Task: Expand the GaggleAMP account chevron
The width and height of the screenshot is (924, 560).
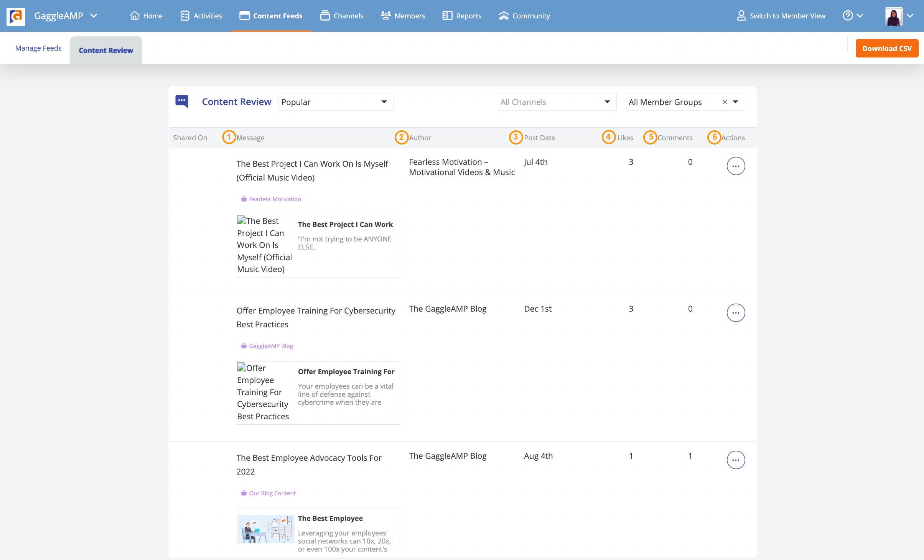Action: (x=94, y=16)
